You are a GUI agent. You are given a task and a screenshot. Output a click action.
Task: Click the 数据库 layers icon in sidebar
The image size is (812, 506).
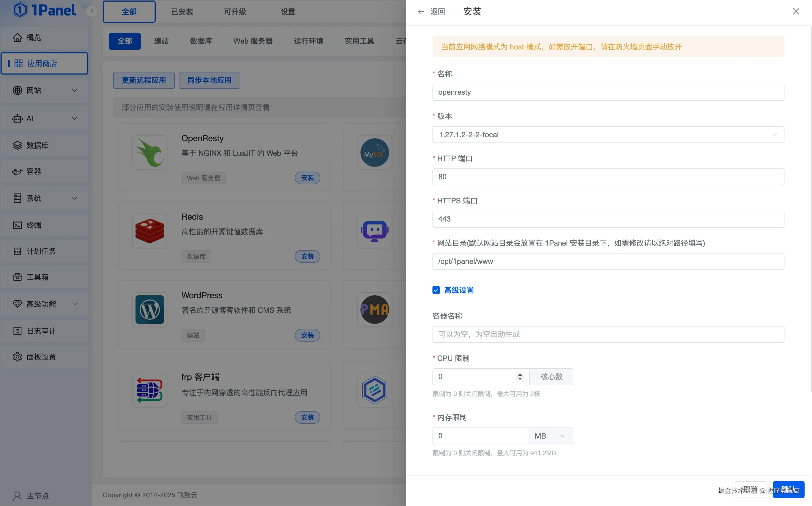pyautogui.click(x=17, y=145)
